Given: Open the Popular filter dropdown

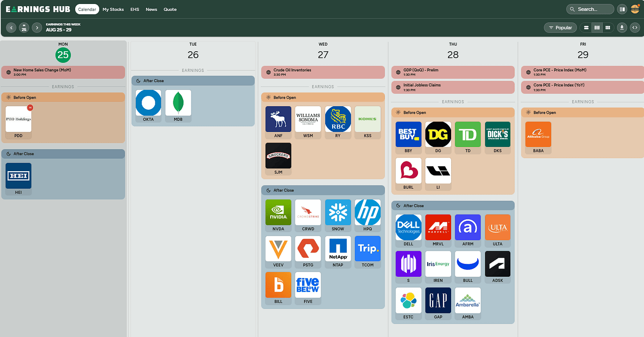Looking at the screenshot, I should tap(560, 28).
